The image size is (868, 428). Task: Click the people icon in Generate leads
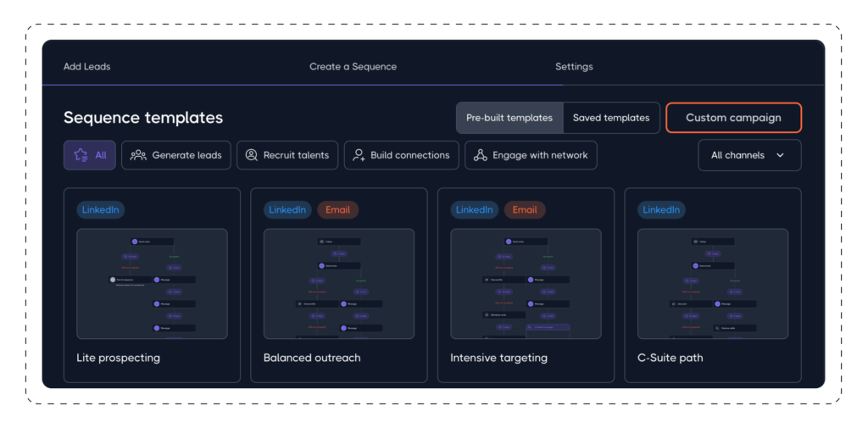click(138, 155)
